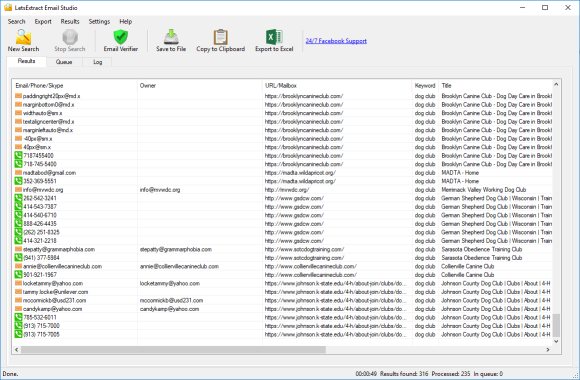
Task: Select the mccormickb@usd231.com email entry
Action: [x=54, y=300]
